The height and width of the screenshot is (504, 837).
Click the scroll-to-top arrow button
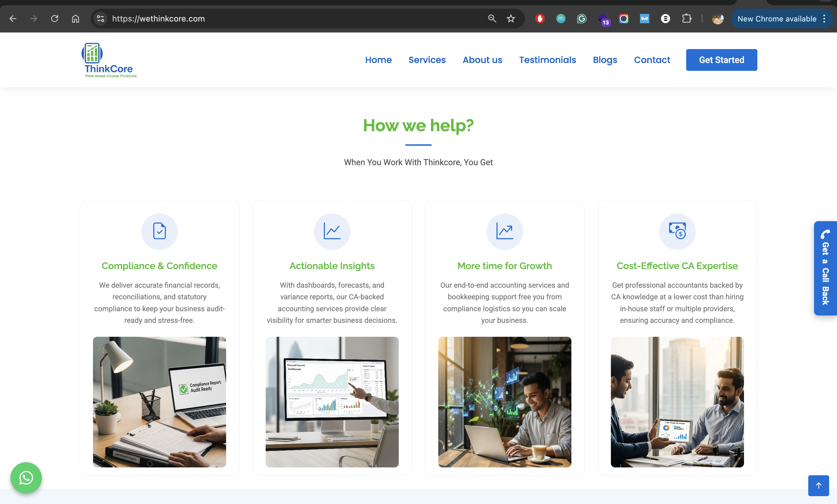818,485
